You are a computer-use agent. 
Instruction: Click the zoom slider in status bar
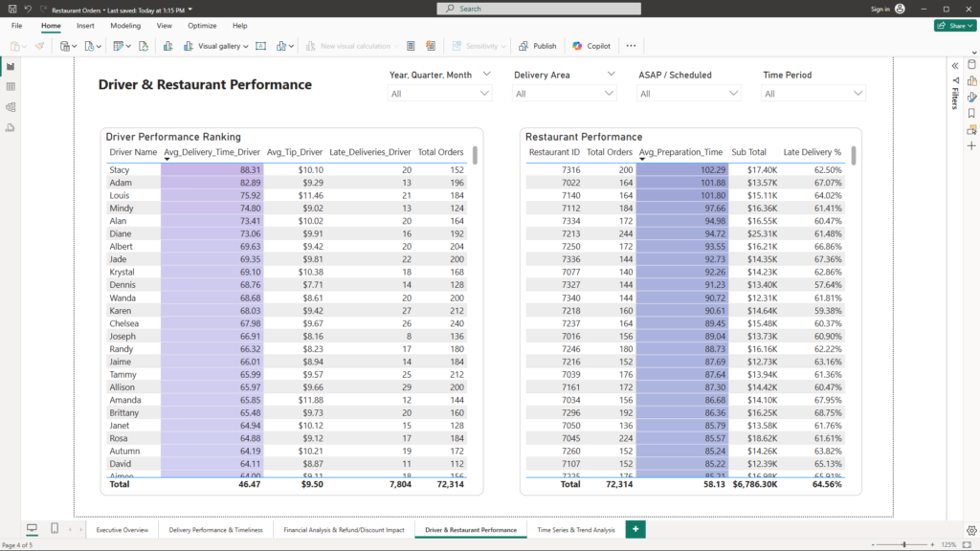pyautogui.click(x=903, y=544)
